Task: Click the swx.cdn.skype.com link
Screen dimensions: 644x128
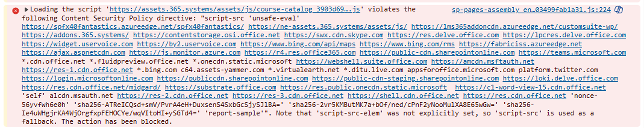Action: (333, 35)
